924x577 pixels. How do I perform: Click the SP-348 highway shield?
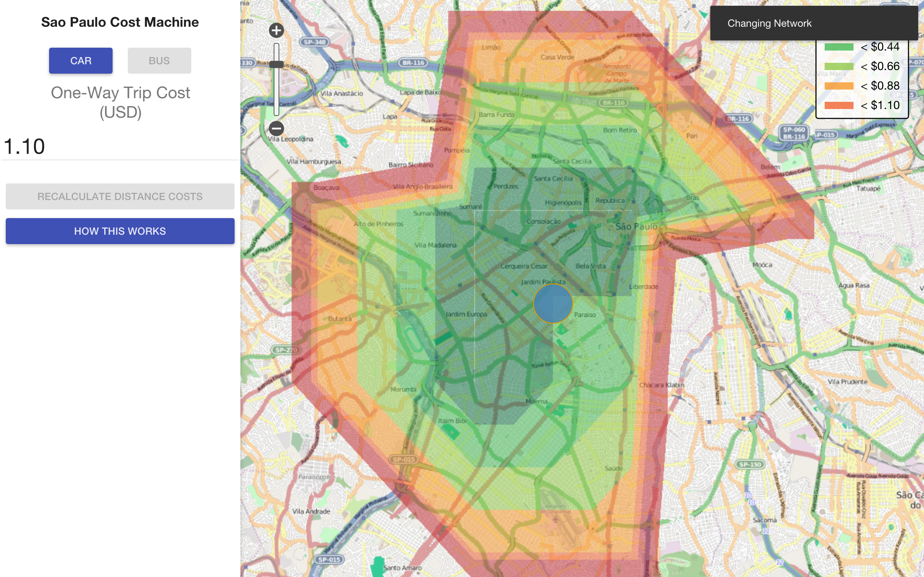coord(315,42)
